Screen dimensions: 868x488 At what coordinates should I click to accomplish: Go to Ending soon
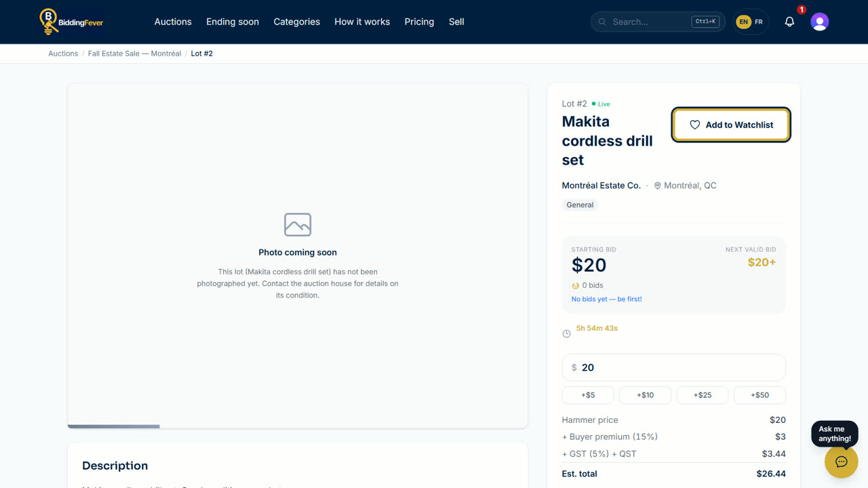(x=233, y=22)
